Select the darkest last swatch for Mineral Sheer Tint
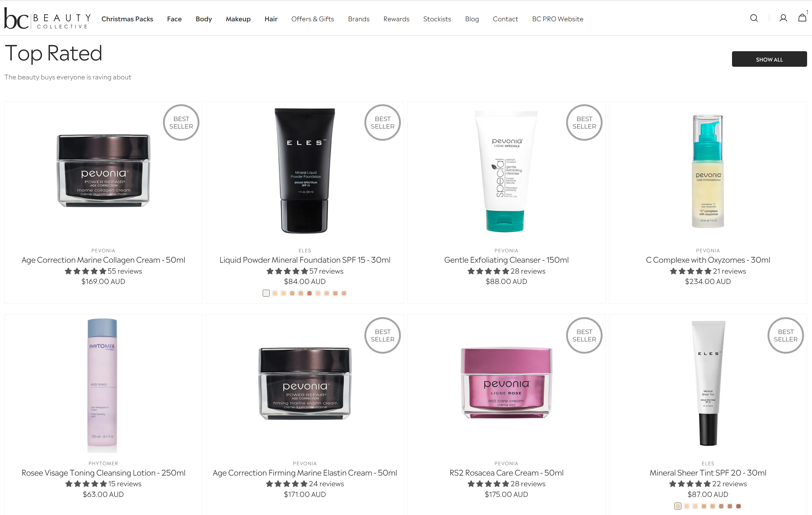Screen dimensions: 812x515 coord(738,506)
